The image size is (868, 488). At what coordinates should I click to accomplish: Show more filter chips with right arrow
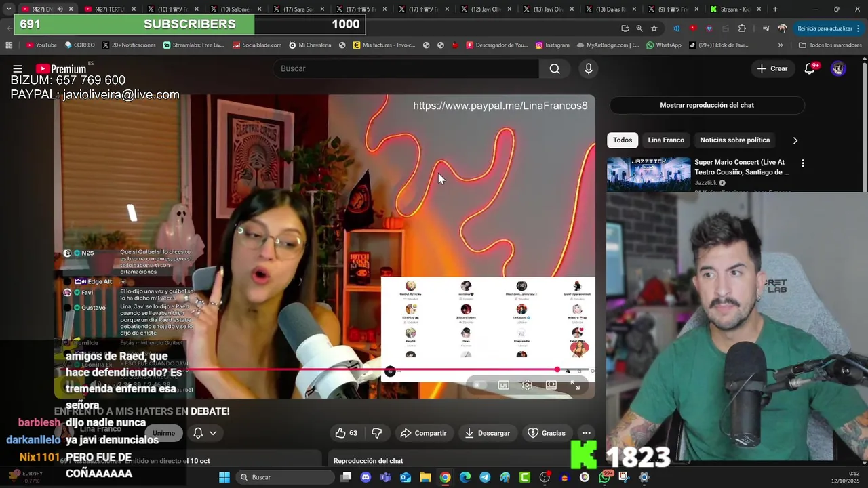(795, 140)
